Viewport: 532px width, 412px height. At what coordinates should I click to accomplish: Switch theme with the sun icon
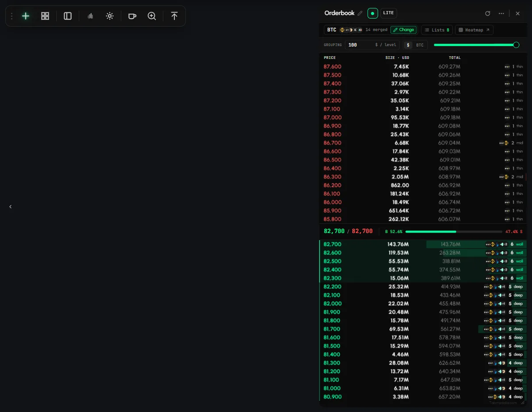pos(110,16)
